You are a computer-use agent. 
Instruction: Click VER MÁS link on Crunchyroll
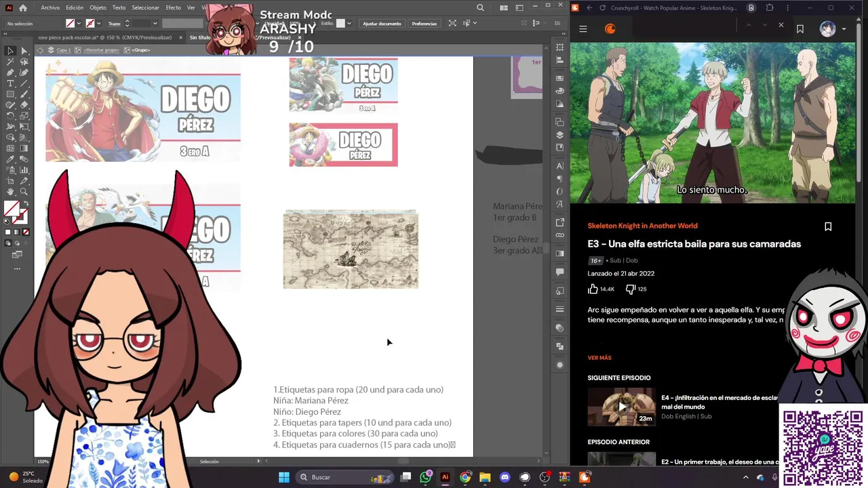click(599, 358)
